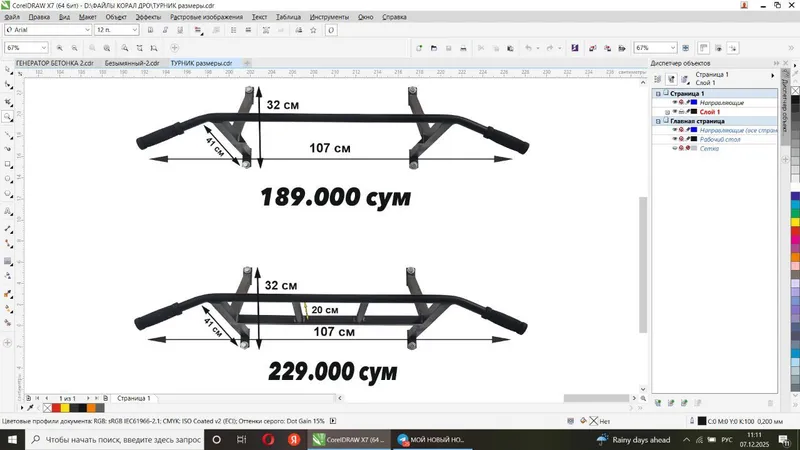Click the Страница 1 page tab at bottom
The image size is (800, 450).
134,398
